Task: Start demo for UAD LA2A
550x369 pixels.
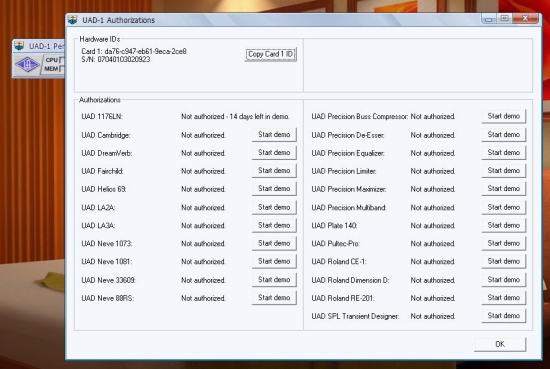Action: click(274, 207)
